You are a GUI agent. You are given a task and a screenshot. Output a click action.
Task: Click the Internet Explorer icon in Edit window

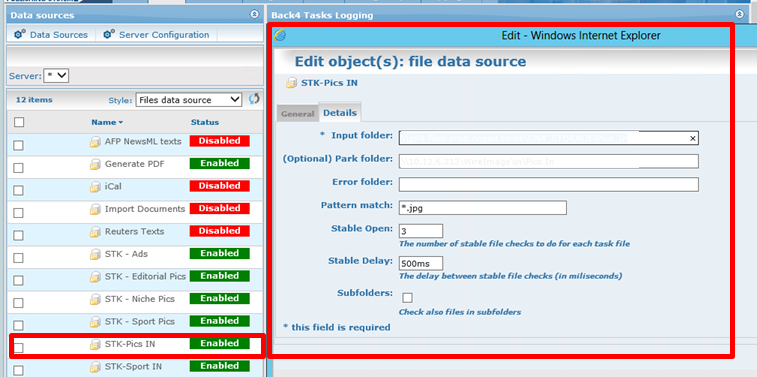click(280, 35)
